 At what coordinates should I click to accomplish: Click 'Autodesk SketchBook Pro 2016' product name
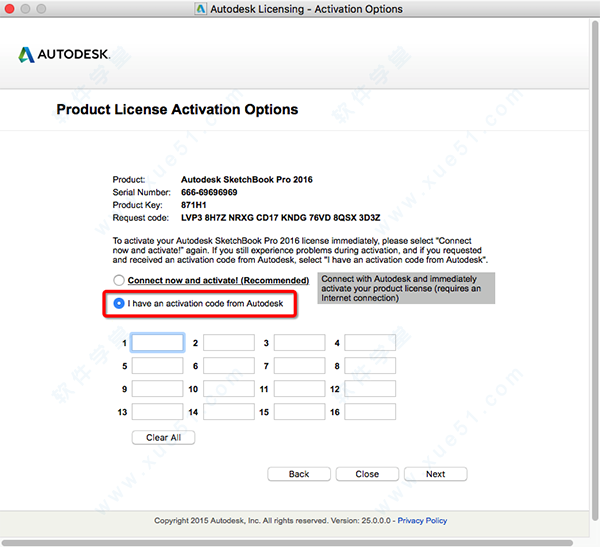247,180
